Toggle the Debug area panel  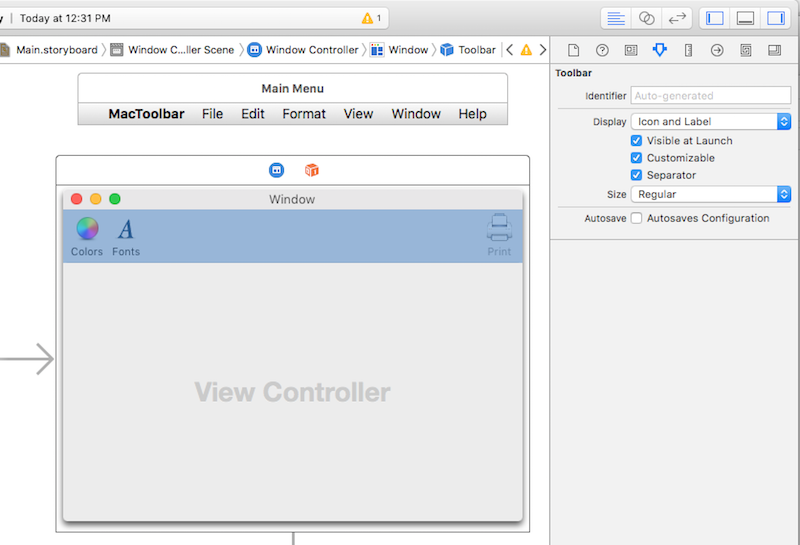point(745,19)
